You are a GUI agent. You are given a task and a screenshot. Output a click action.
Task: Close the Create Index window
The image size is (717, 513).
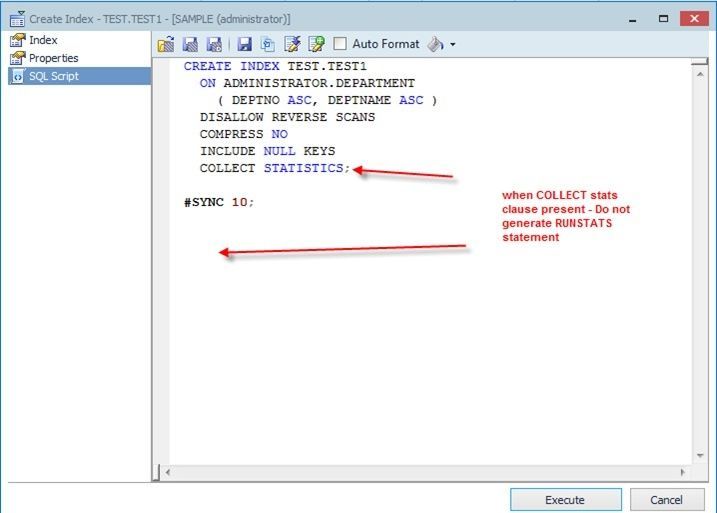(x=694, y=19)
